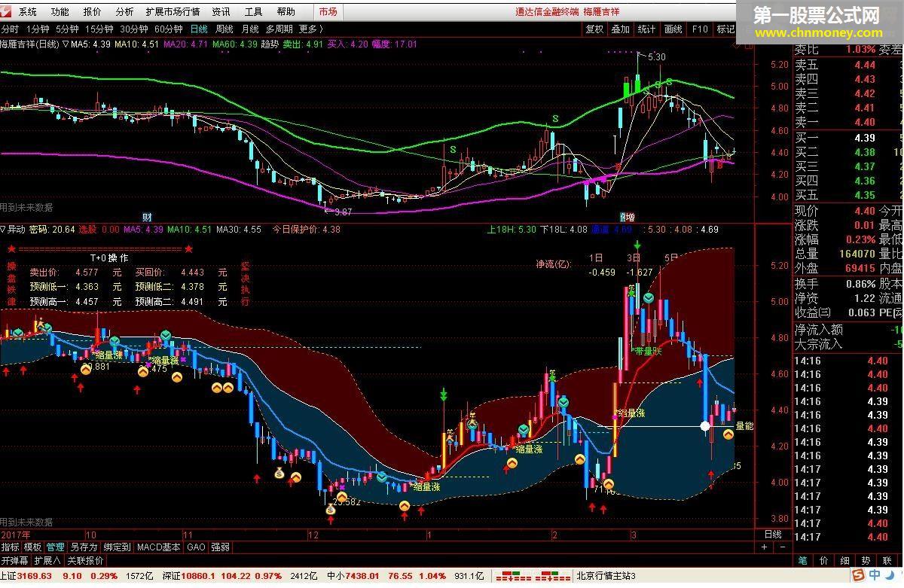Click the 卖五 price 4.44
Viewport: 904px width, 588px height.
(864, 66)
